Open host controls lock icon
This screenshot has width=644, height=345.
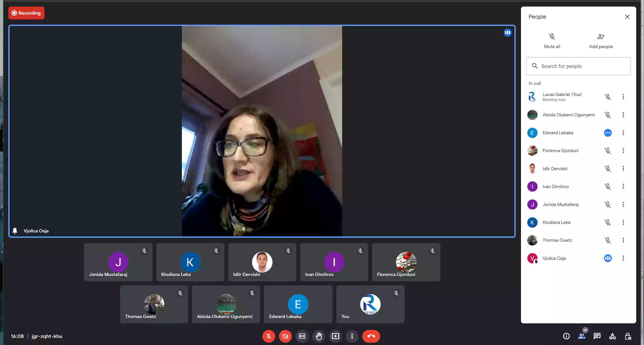(x=628, y=336)
